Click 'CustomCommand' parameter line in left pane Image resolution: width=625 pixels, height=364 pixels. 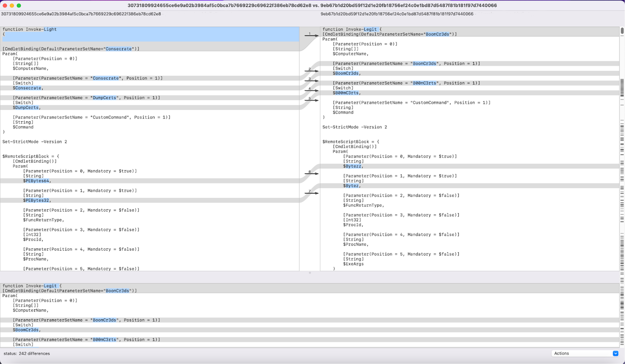(x=92, y=117)
